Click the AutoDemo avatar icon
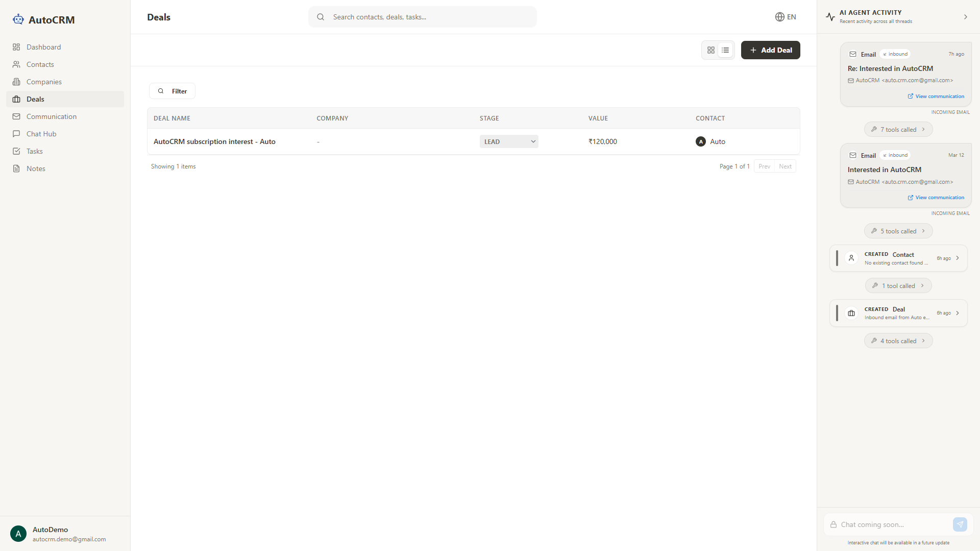This screenshot has width=980, height=551. (x=18, y=534)
